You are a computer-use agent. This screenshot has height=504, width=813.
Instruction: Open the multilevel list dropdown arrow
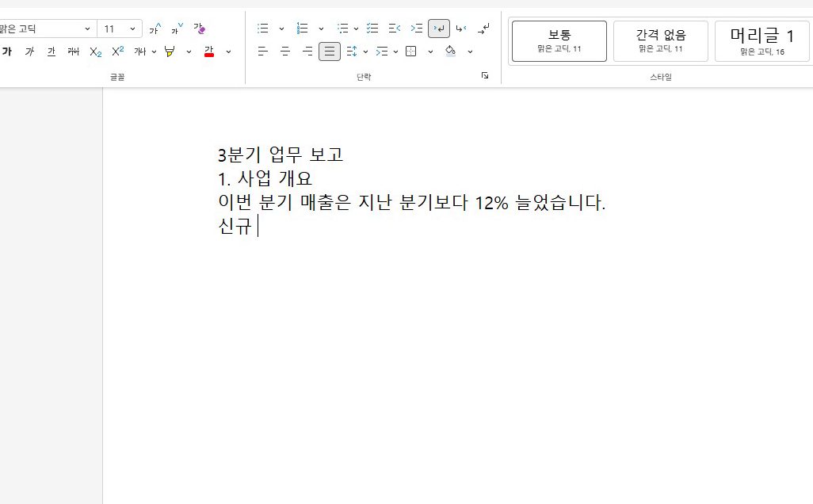pyautogui.click(x=357, y=29)
